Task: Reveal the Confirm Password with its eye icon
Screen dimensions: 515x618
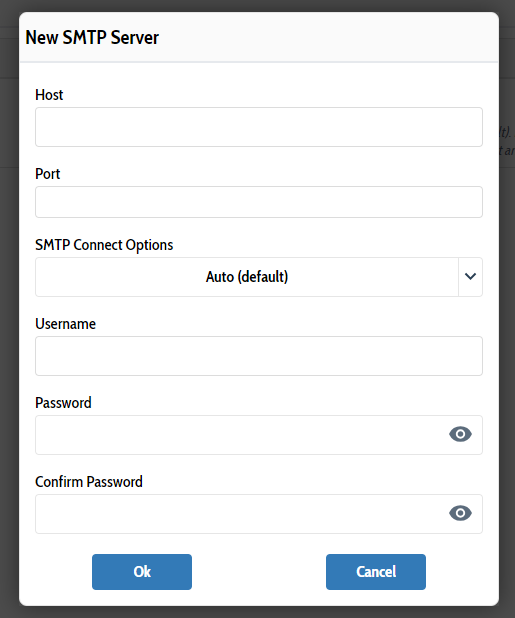Action: click(x=460, y=513)
